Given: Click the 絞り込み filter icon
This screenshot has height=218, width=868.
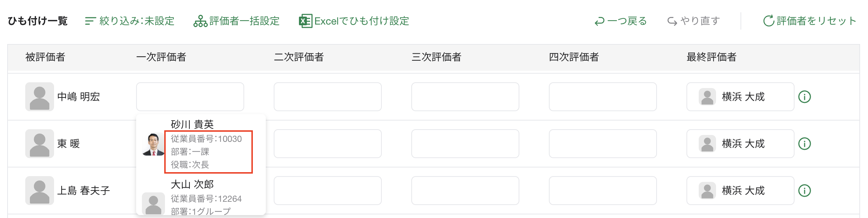Looking at the screenshot, I should [90, 21].
